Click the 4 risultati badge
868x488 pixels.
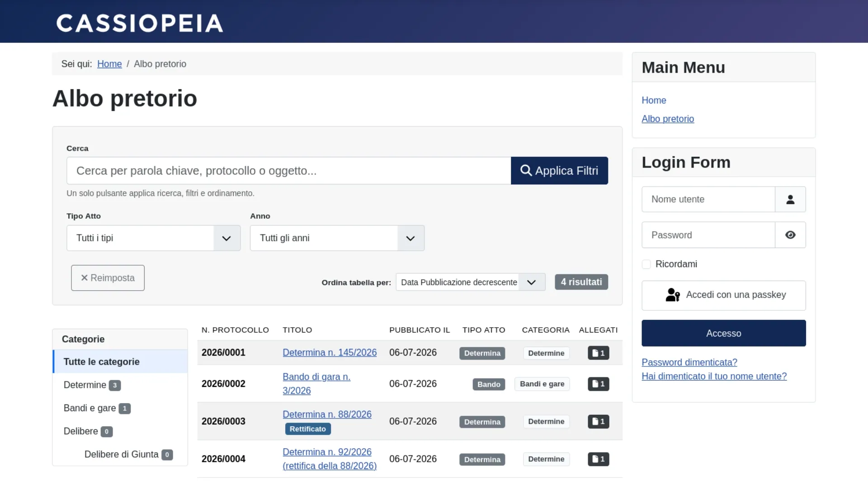(x=581, y=282)
